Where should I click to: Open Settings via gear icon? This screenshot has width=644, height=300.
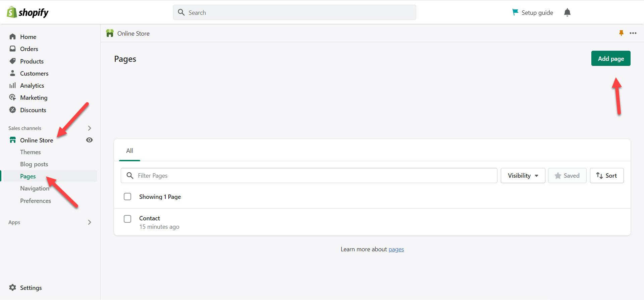(13, 288)
